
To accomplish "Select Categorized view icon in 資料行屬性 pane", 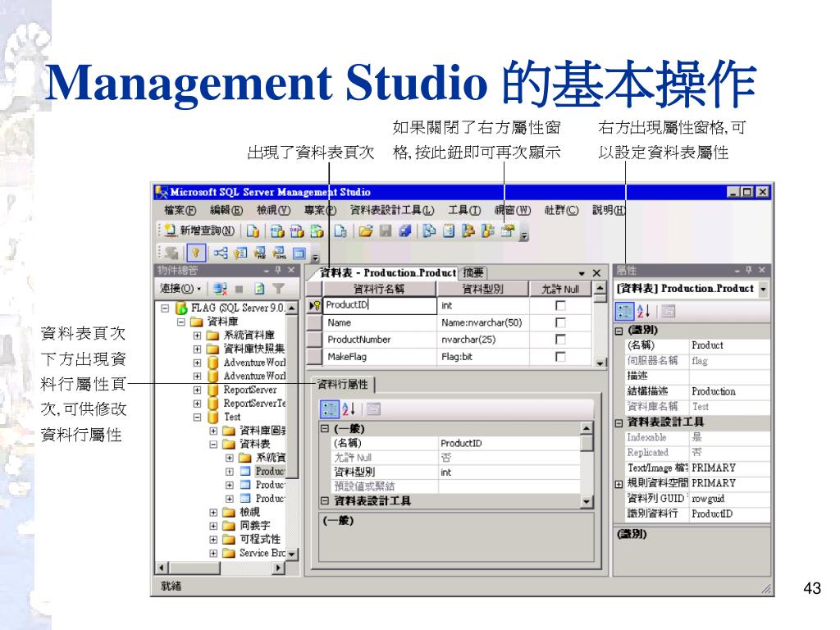I will (329, 409).
